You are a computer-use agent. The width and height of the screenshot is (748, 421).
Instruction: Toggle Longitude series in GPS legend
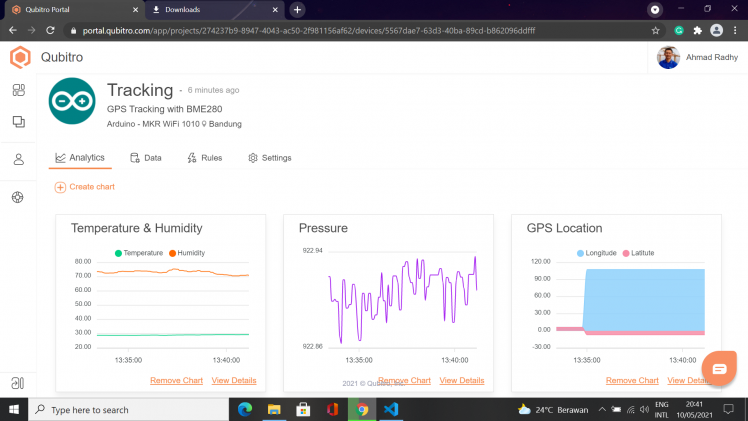click(596, 253)
